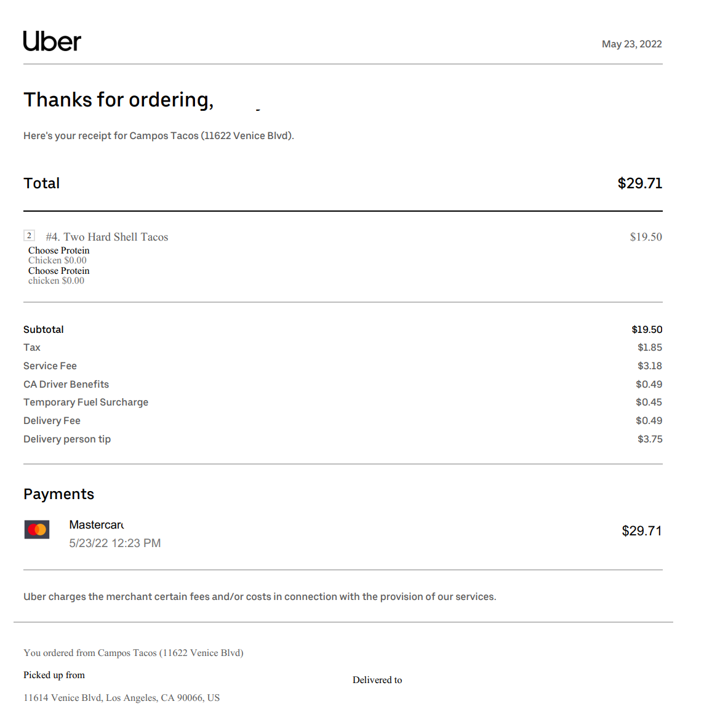The height and width of the screenshot is (728, 704).
Task: Click the "Delivered to" label
Action: (377, 680)
